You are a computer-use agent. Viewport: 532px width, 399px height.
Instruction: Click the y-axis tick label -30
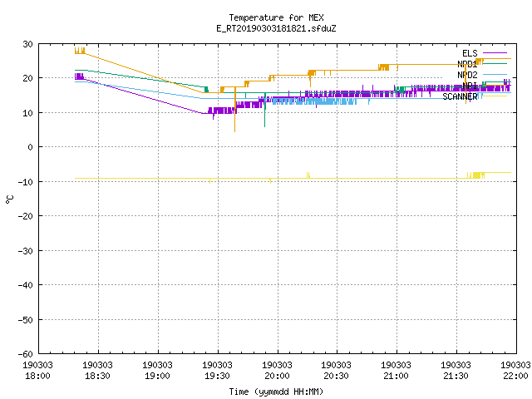click(26, 251)
